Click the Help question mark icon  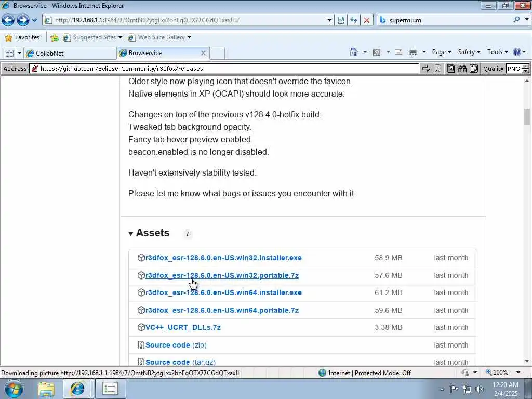pyautogui.click(x=517, y=52)
